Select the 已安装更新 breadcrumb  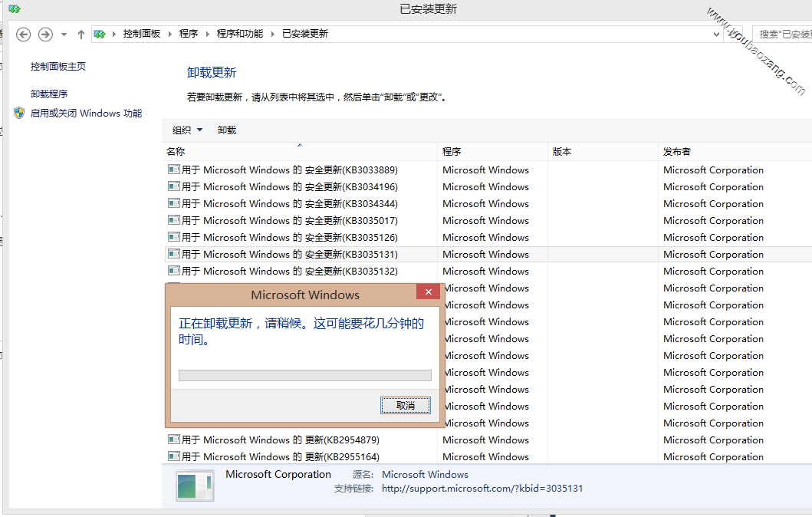[305, 34]
